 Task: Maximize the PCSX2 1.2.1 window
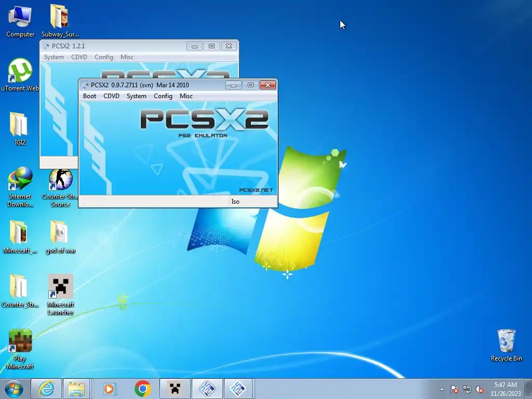click(211, 46)
